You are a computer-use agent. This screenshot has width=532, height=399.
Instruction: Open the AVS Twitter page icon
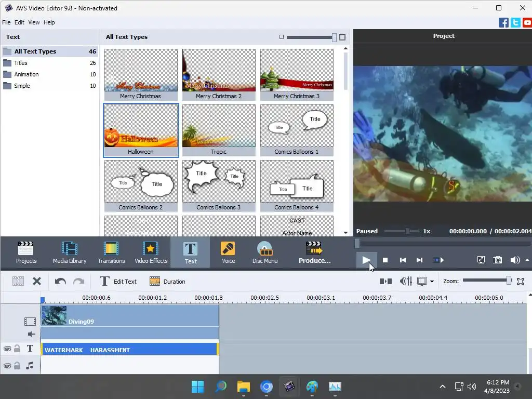[515, 23]
